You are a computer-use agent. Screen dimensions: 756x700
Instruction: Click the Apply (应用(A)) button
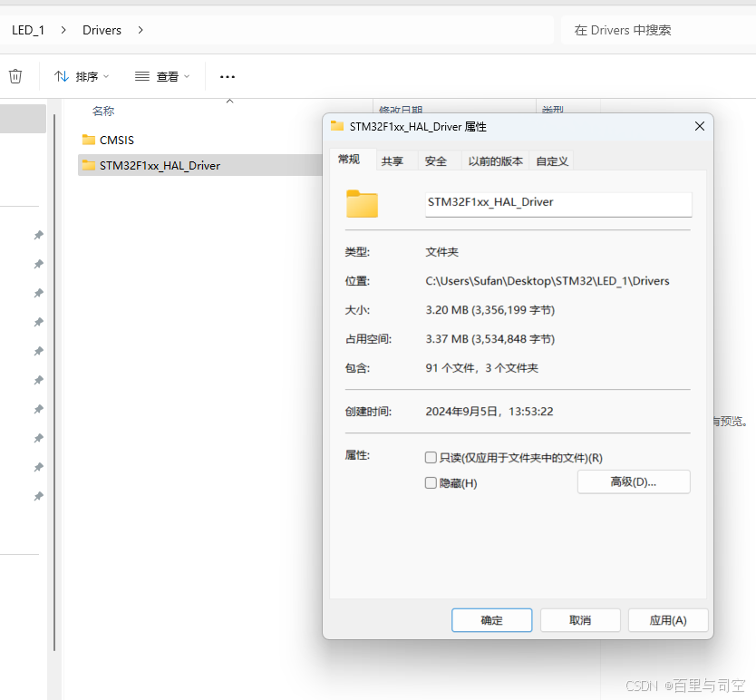(668, 620)
